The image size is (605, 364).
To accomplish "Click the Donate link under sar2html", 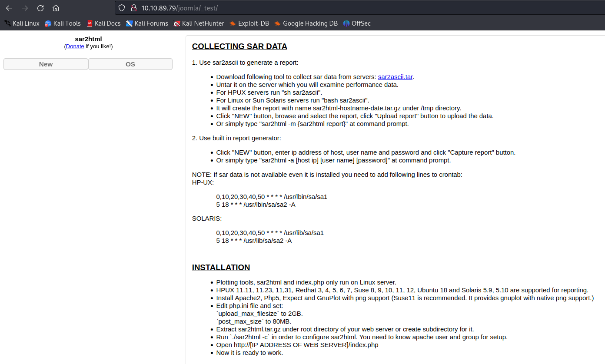I will tap(75, 46).
